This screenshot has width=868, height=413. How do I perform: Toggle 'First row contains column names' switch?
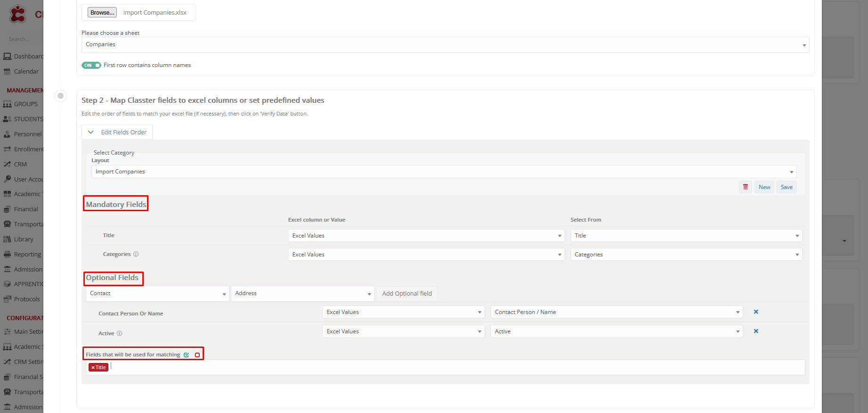click(91, 66)
